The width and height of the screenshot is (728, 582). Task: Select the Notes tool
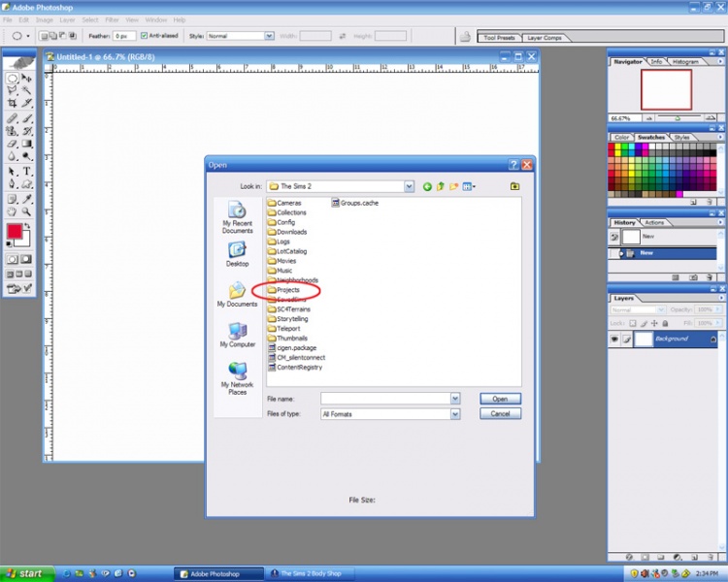[x=12, y=199]
